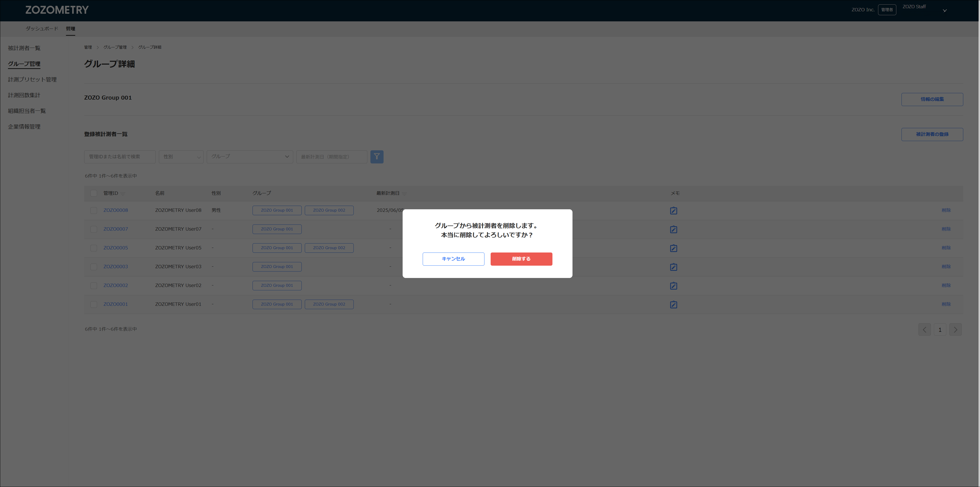Check the ZOZO0008 row checkbox
This screenshot has width=980, height=487.
click(94, 210)
